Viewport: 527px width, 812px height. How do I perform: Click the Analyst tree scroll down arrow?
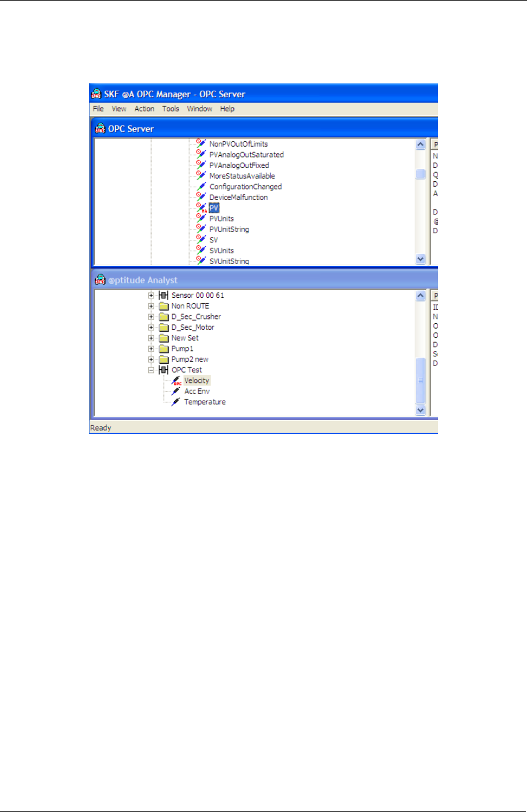421,410
